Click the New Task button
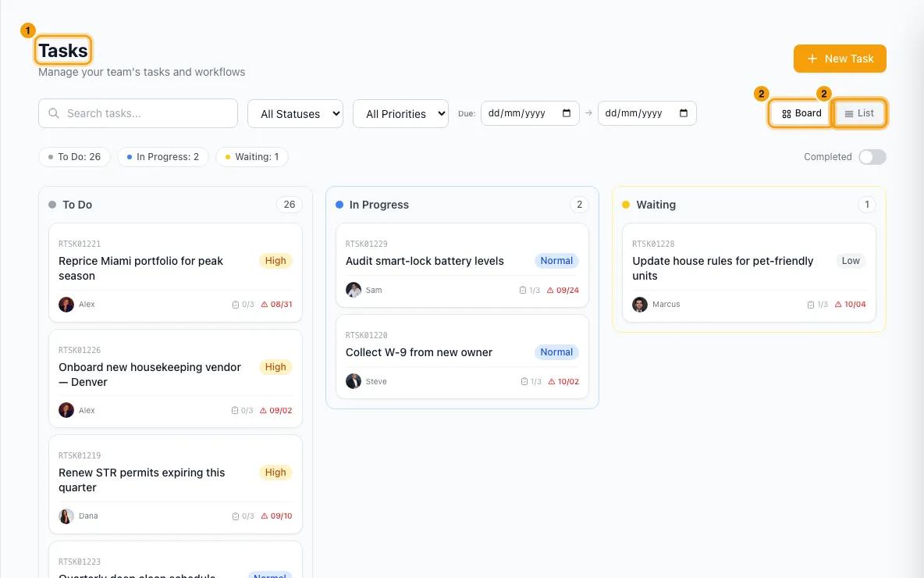This screenshot has height=578, width=924. [x=840, y=59]
